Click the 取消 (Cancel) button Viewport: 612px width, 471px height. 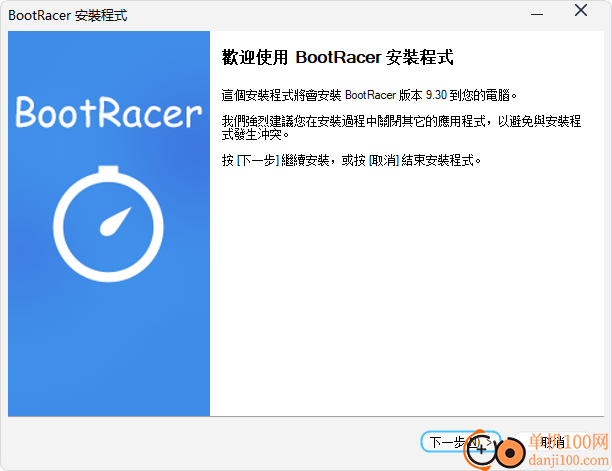tap(553, 442)
